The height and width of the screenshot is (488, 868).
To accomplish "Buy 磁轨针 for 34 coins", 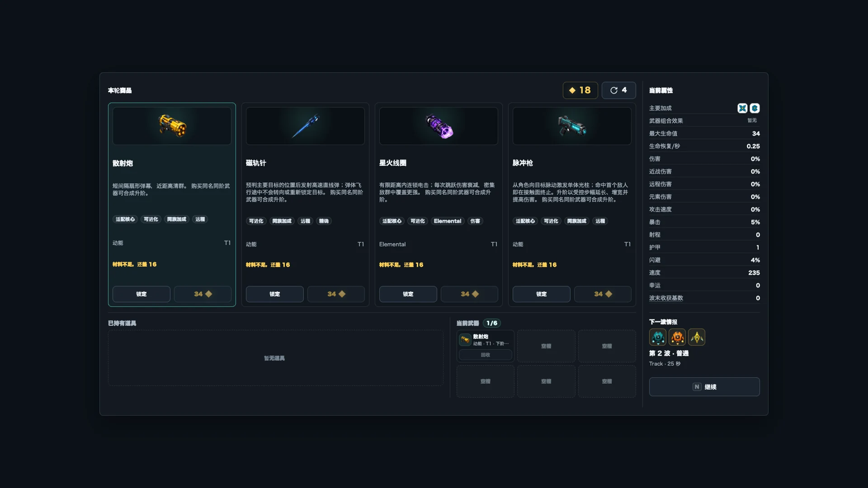I will click(x=336, y=294).
